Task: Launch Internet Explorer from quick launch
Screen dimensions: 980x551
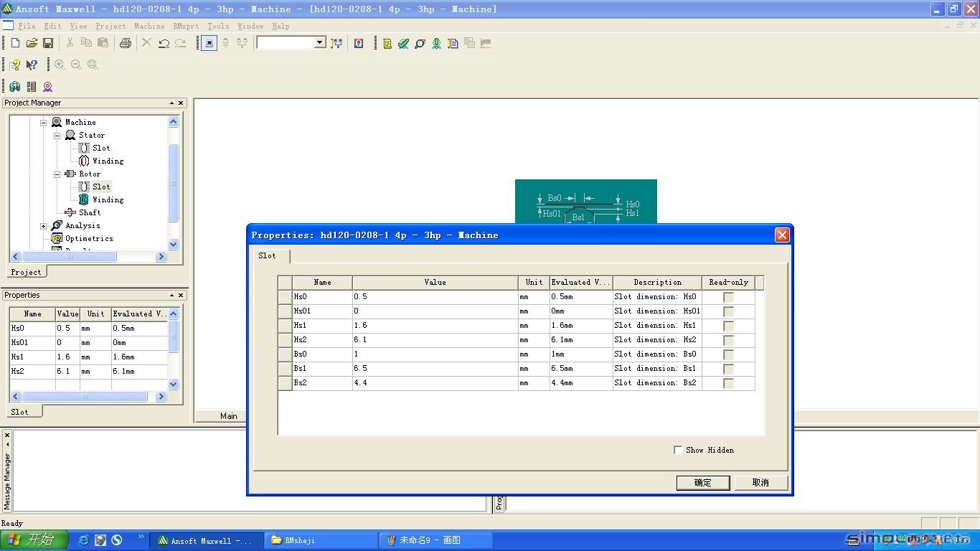Action: pyautogui.click(x=83, y=540)
